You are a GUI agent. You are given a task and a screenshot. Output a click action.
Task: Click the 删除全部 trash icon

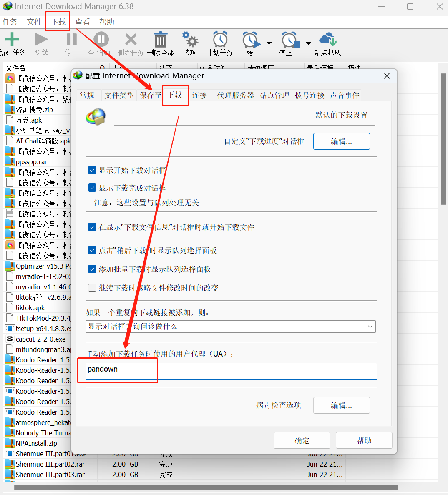pos(160,40)
